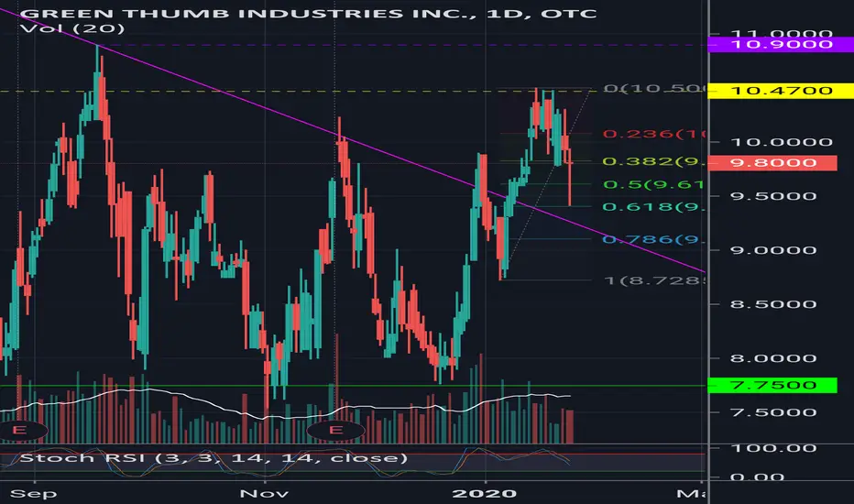Click the 100.00 Stoch RSI axis value

tap(773, 448)
